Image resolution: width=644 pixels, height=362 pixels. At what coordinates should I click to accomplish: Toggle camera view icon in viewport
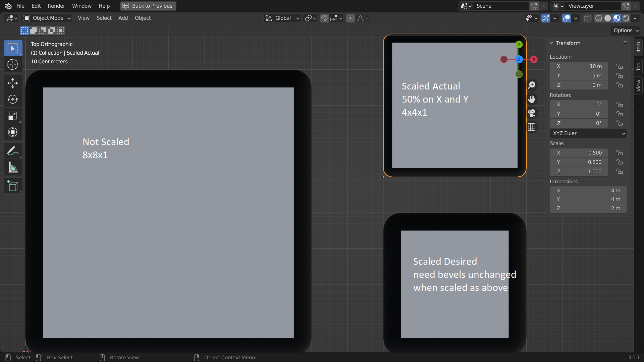(532, 113)
